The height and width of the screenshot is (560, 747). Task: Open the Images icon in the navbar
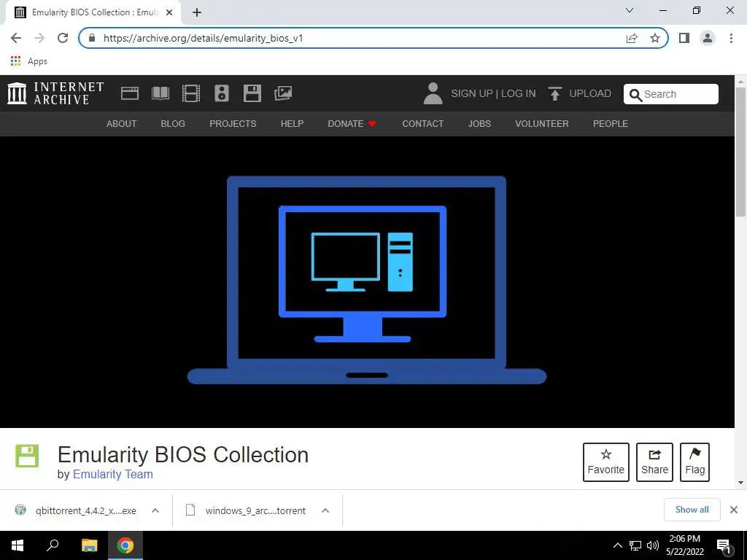click(283, 93)
